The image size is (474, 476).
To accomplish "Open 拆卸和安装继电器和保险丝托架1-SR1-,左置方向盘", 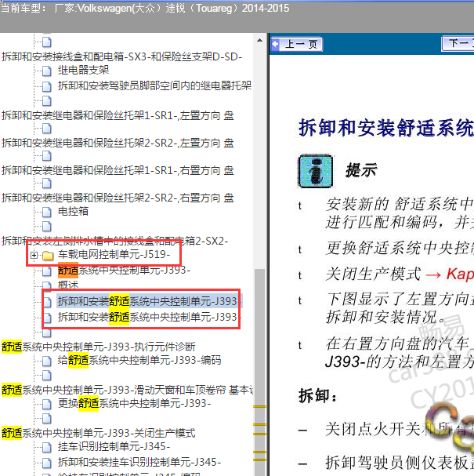I will 118,115.
